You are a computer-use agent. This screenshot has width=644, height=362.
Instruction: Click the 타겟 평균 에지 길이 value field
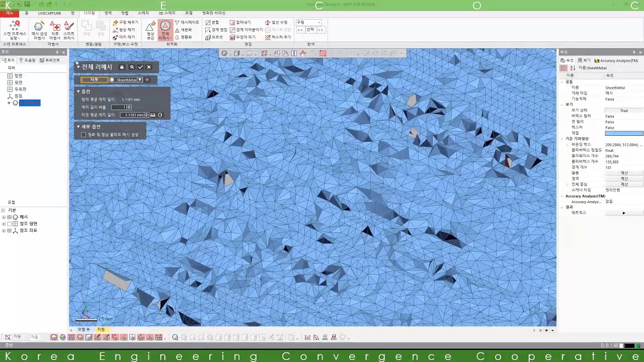point(133,115)
